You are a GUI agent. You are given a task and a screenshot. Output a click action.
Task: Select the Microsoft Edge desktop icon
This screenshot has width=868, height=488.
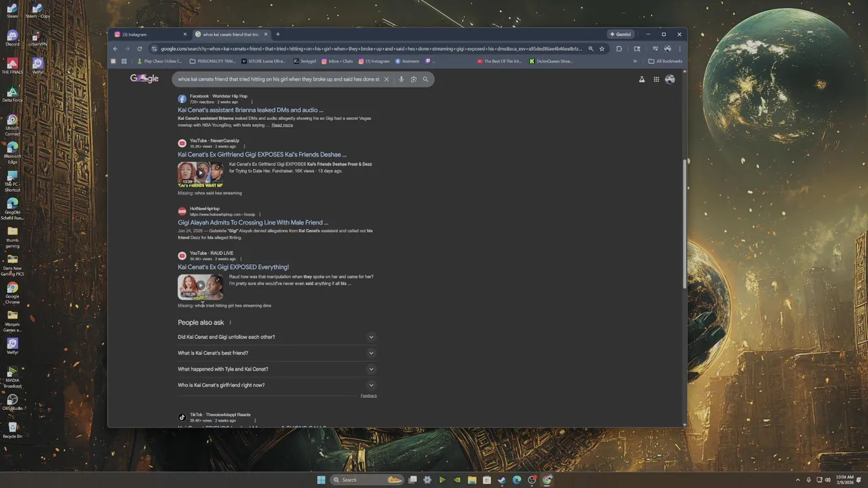tap(12, 153)
